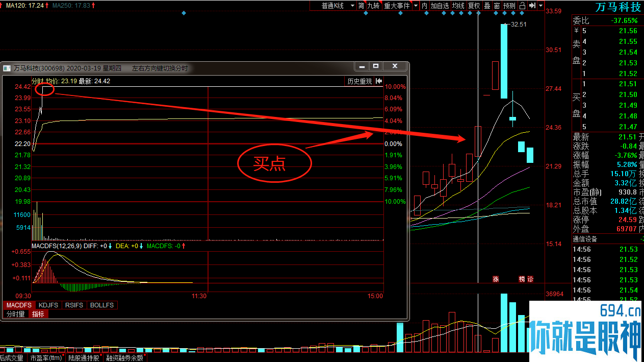Click the 10.00% top percent axis label
Image resolution: width=644 pixels, height=362 pixels.
[396, 87]
